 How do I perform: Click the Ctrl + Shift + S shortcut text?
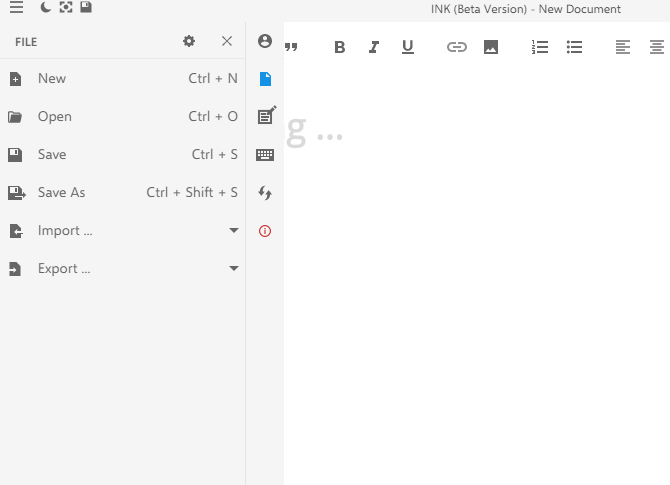192,193
